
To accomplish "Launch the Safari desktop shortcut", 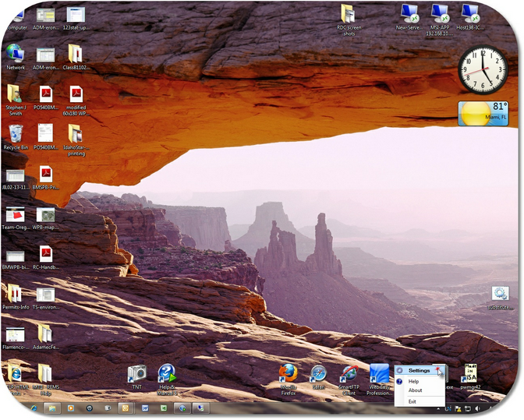I will (317, 374).
